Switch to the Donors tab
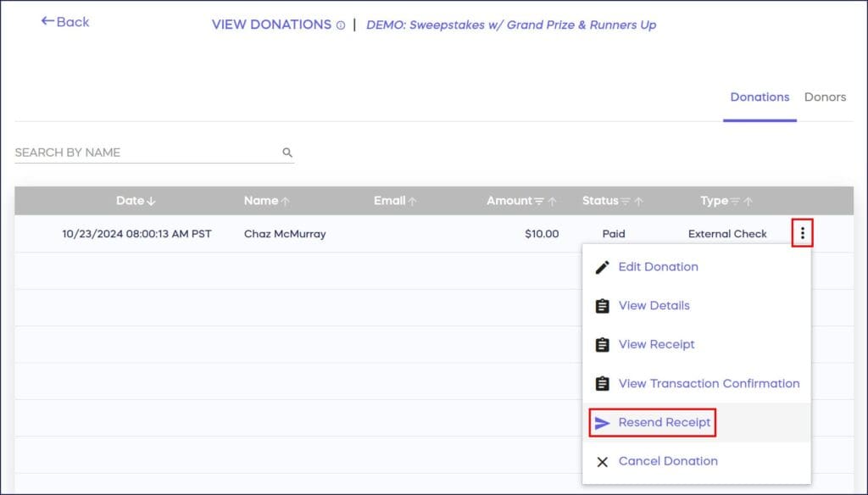Viewport: 868px width, 495px height. [825, 97]
